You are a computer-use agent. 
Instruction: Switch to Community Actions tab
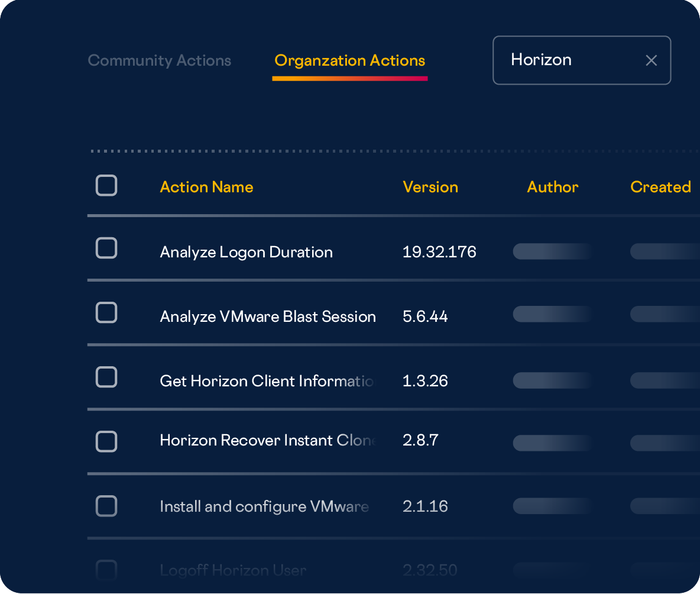tap(159, 60)
